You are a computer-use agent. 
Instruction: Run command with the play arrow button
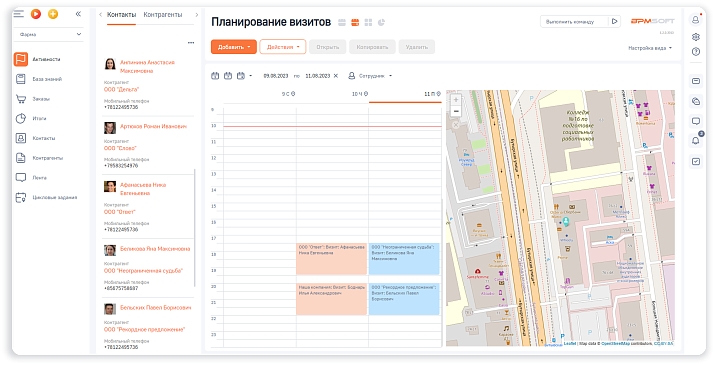(615, 21)
